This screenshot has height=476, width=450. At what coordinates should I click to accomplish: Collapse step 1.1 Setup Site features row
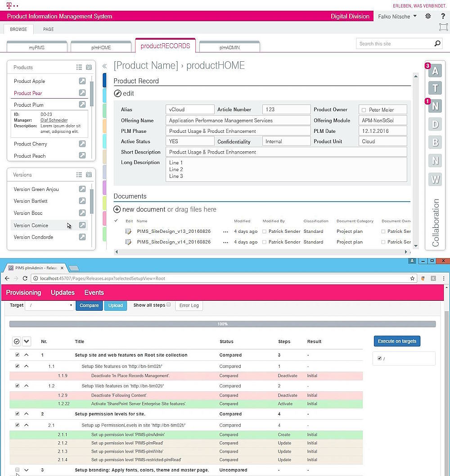pyautogui.click(x=26, y=366)
